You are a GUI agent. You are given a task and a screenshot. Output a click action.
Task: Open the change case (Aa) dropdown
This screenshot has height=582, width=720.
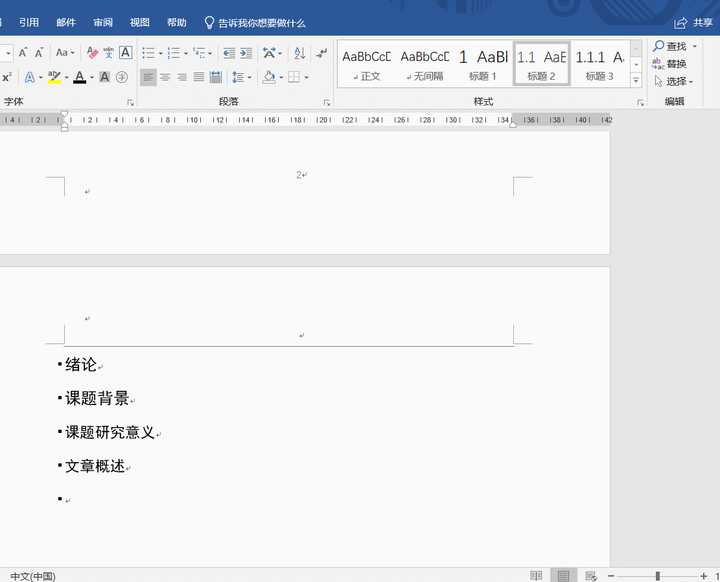pos(65,53)
